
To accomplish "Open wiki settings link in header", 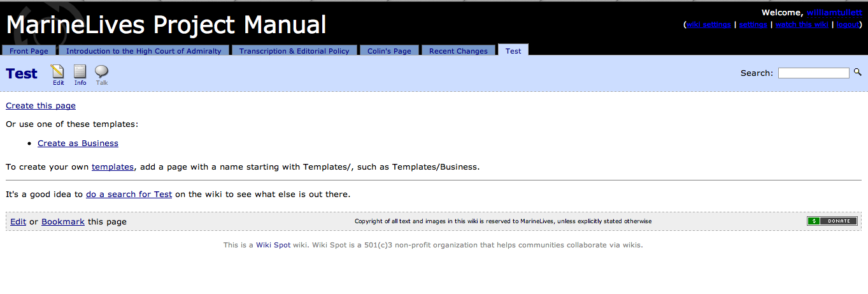I will tap(708, 24).
